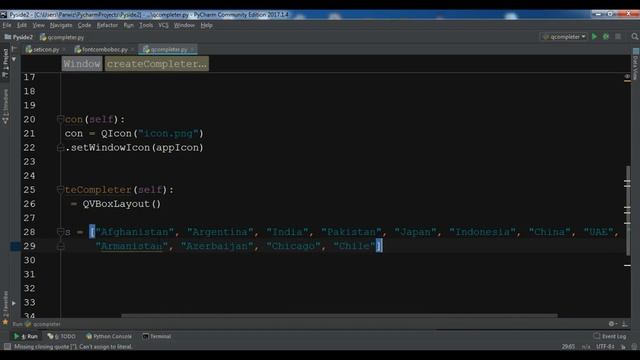
Task: Select Pyside2 project in navigation bar
Action: 18,37
